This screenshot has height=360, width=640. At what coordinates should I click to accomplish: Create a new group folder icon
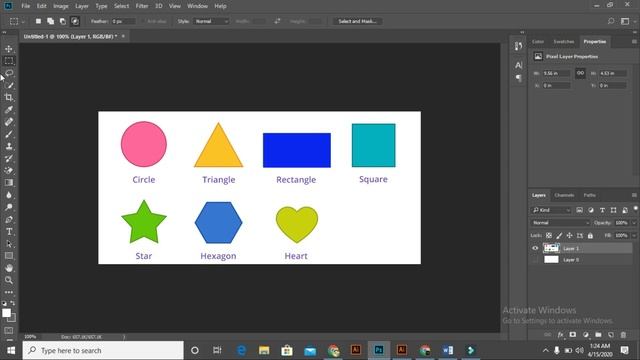598,335
